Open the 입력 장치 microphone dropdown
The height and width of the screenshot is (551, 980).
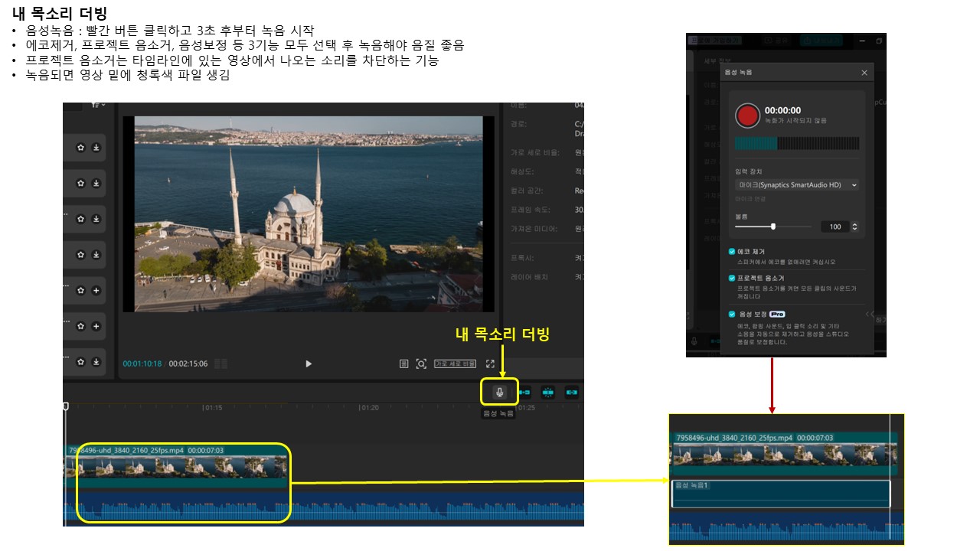click(796, 184)
